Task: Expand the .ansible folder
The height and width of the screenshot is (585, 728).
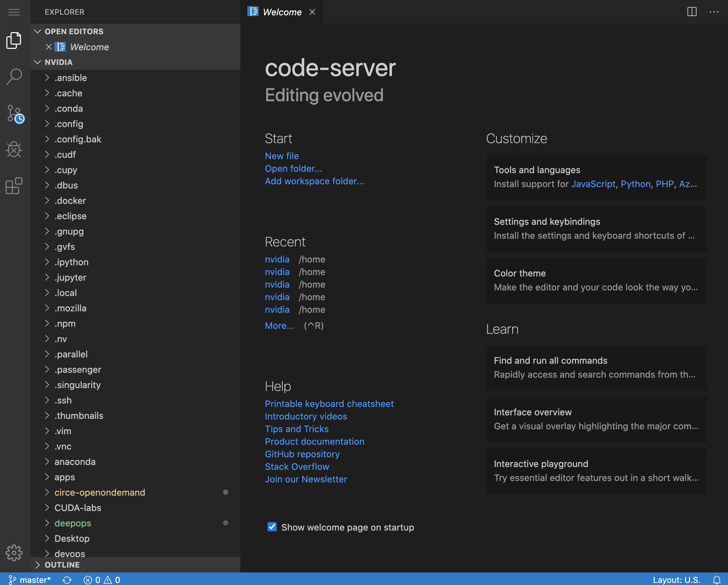Action: pyautogui.click(x=136, y=77)
